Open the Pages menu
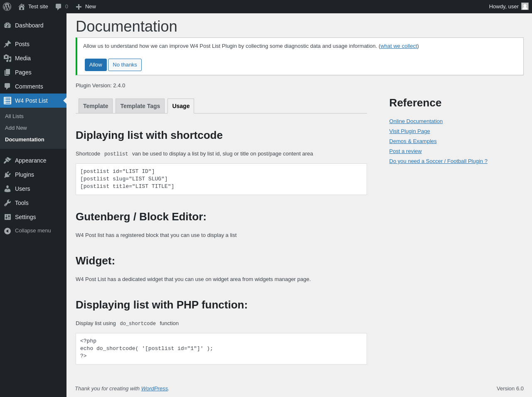Viewport: 532px width, 397px height. pos(33,72)
